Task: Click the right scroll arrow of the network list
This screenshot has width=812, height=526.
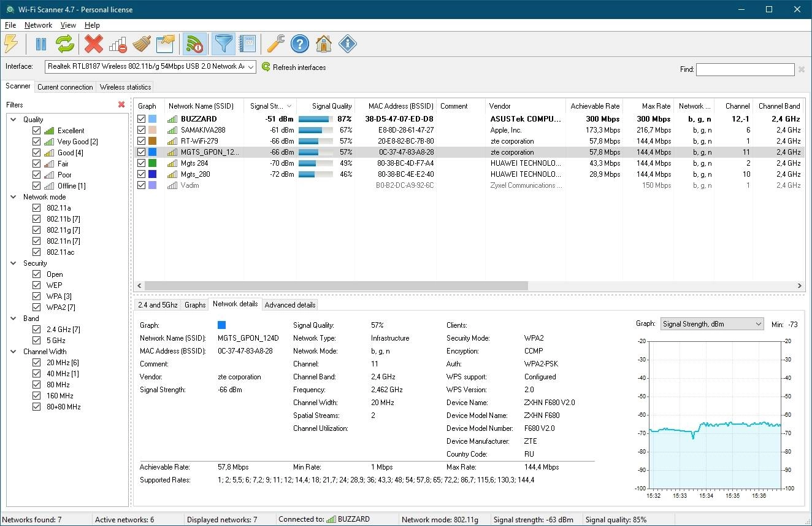Action: pyautogui.click(x=800, y=286)
